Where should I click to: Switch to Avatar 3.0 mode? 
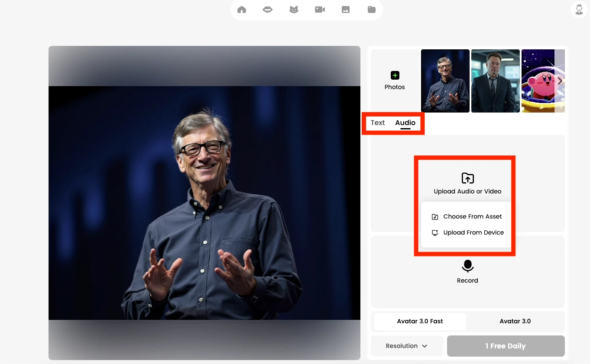[515, 321]
